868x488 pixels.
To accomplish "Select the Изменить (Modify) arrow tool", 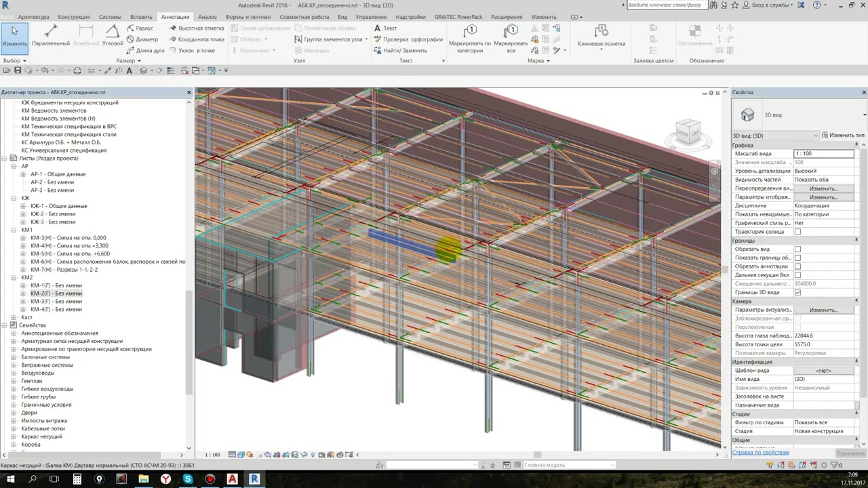I will [14, 37].
